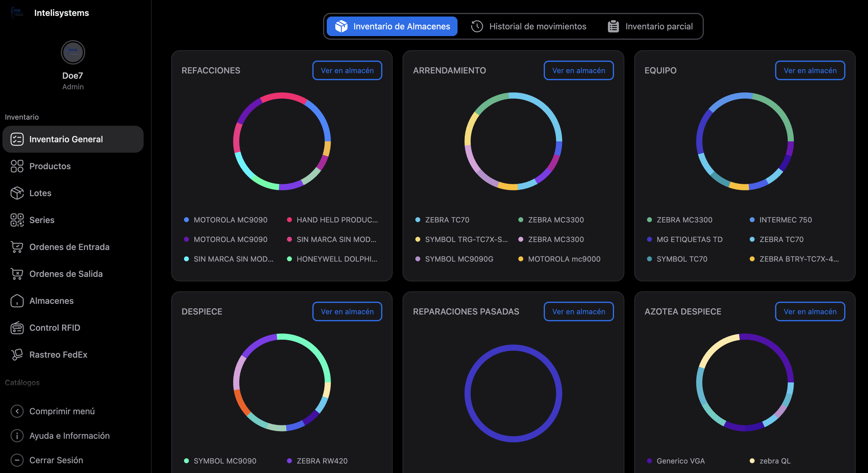The height and width of the screenshot is (473, 868).
Task: Switch to Inventario parcial tab
Action: (650, 26)
